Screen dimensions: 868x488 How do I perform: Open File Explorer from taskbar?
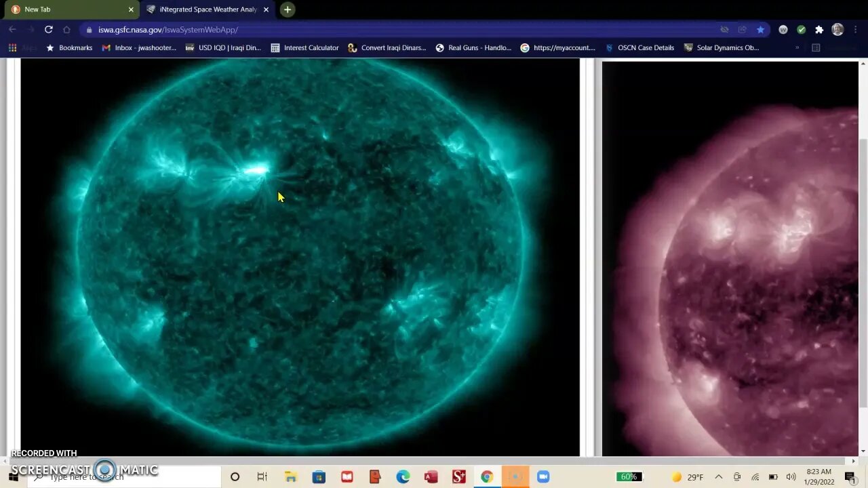(x=291, y=476)
